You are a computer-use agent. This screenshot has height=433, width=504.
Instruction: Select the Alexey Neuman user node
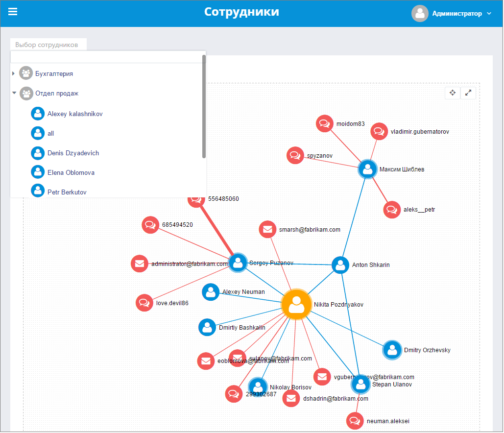point(211,292)
